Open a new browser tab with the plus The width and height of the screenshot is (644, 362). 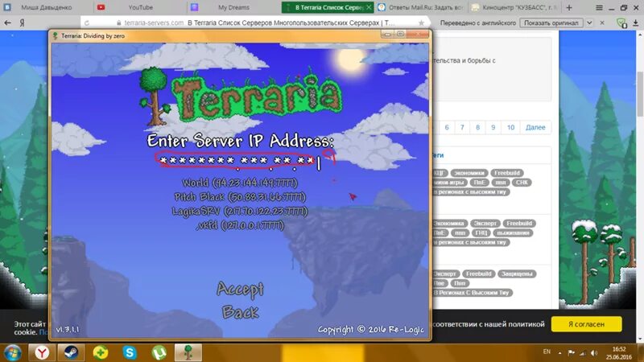569,7
